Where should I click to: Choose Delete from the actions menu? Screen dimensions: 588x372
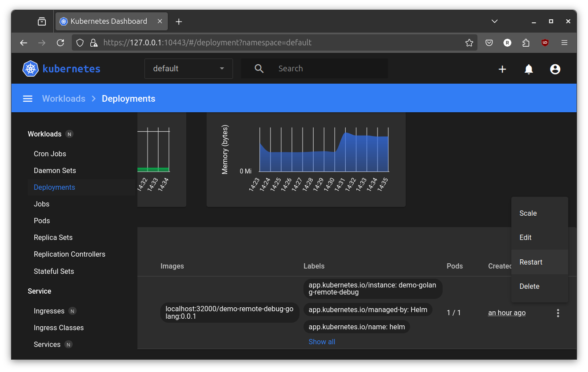coord(540,286)
